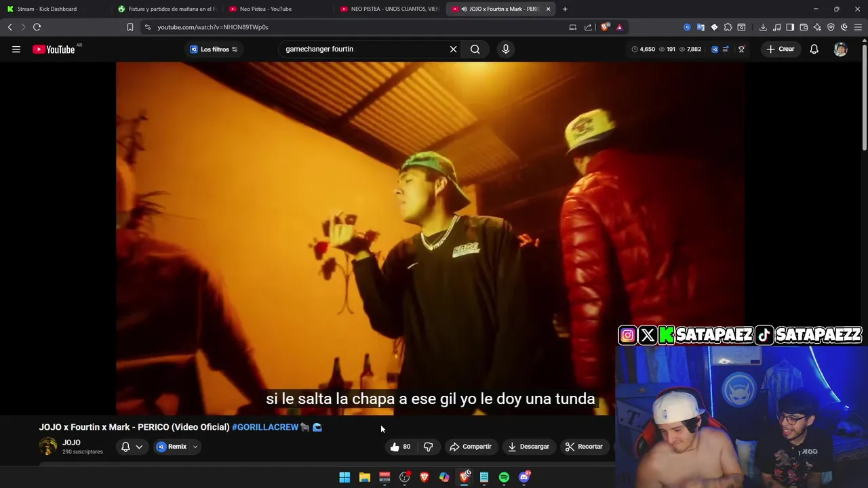Dislike the video with thumbs down
Image resolution: width=868 pixels, height=488 pixels.
tap(428, 447)
